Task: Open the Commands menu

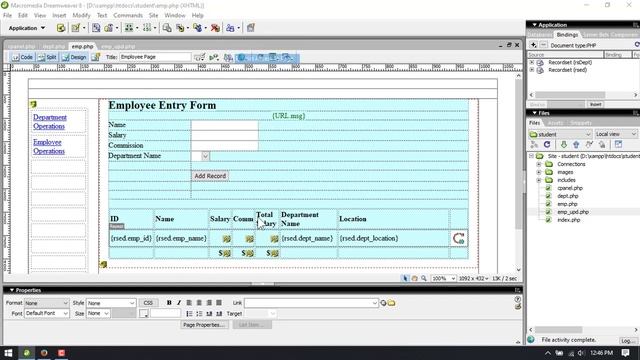Action: point(128,15)
